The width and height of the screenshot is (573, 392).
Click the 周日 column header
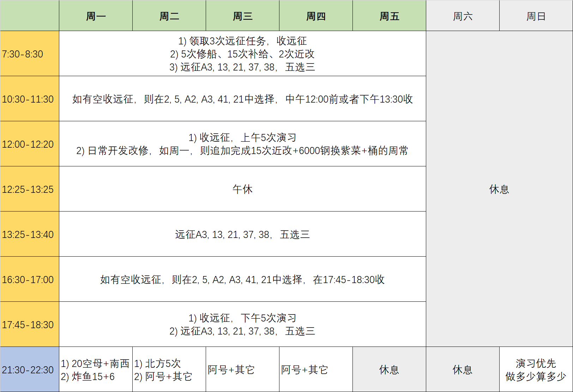[536, 16]
